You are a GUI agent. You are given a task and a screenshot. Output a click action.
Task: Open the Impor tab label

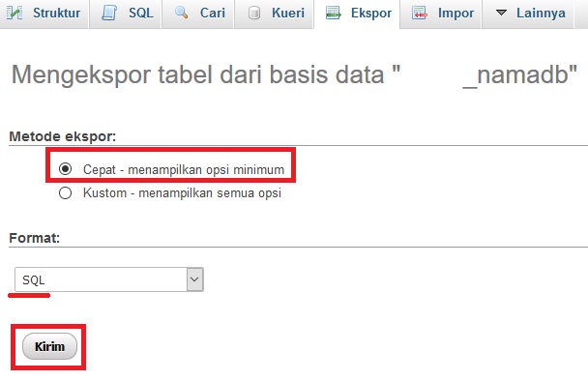(x=456, y=14)
